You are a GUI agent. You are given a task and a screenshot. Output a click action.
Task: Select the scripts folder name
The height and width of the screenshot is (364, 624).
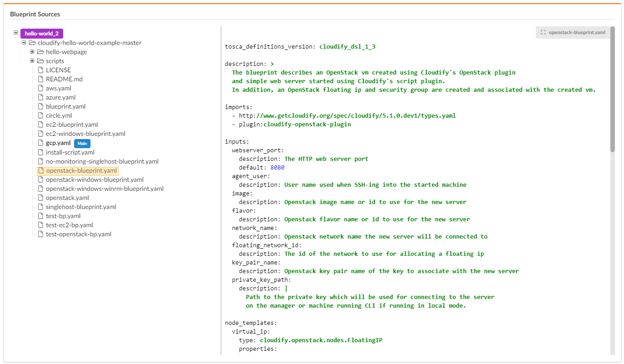tap(55, 61)
